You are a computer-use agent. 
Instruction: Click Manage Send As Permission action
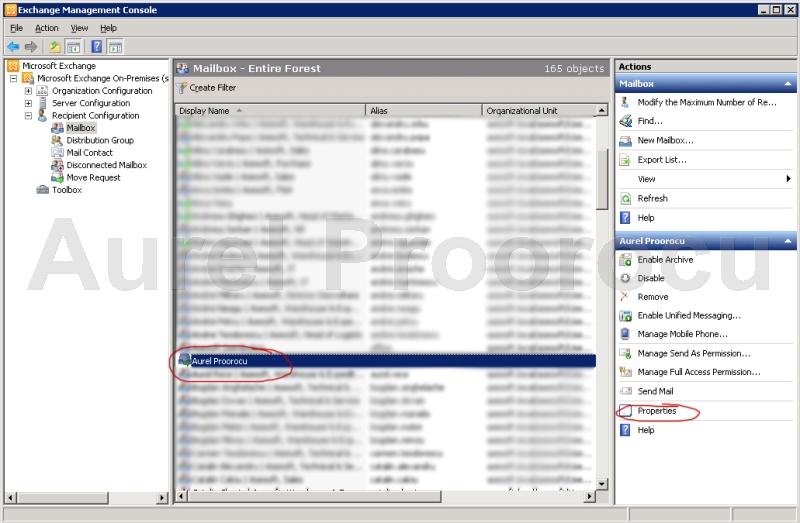(x=694, y=353)
